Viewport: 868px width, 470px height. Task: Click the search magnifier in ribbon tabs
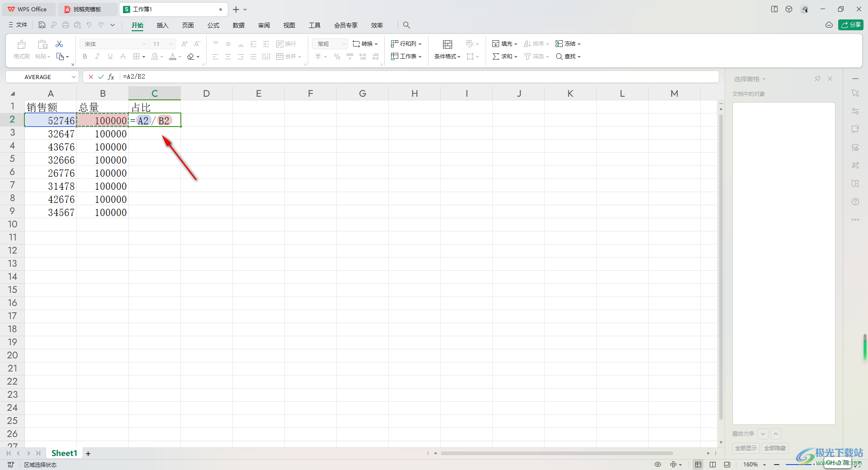(x=406, y=25)
